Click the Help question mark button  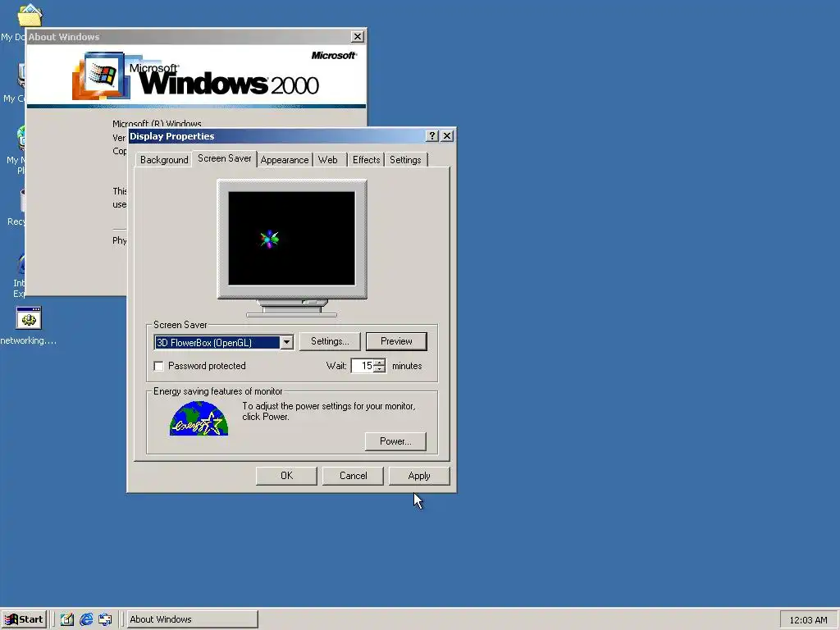tap(431, 136)
